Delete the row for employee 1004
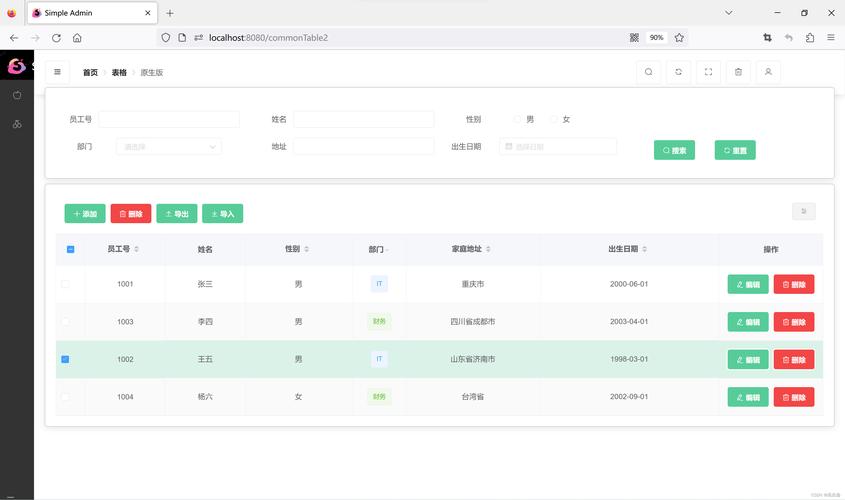This screenshot has height=500, width=845. (x=794, y=397)
